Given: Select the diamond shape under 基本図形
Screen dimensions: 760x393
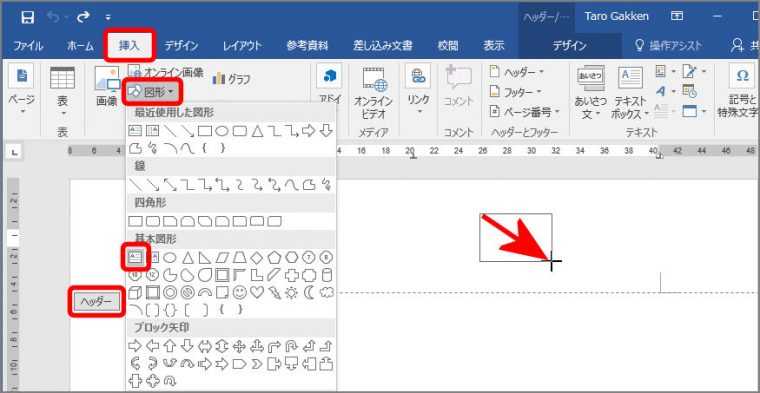Looking at the screenshot, I should pos(257,257).
